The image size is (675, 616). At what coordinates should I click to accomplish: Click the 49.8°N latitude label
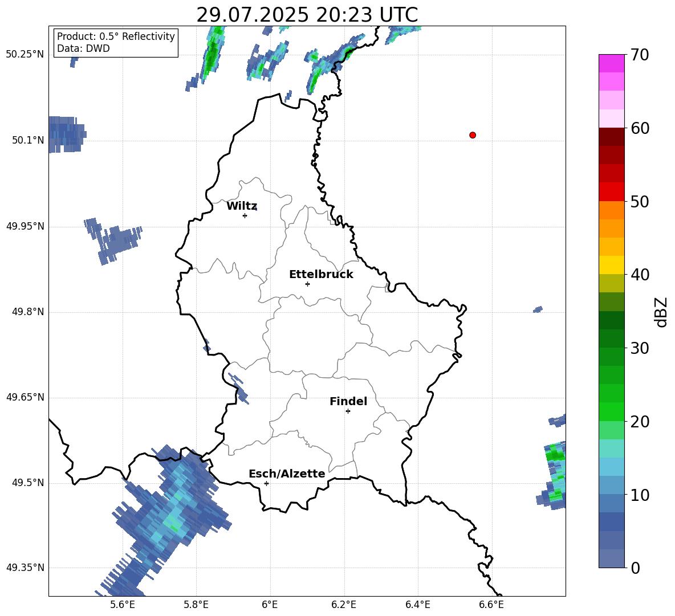[x=28, y=312]
